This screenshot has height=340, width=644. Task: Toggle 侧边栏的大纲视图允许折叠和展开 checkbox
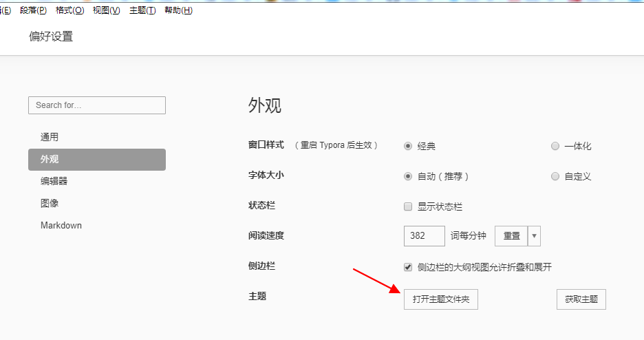pyautogui.click(x=408, y=267)
